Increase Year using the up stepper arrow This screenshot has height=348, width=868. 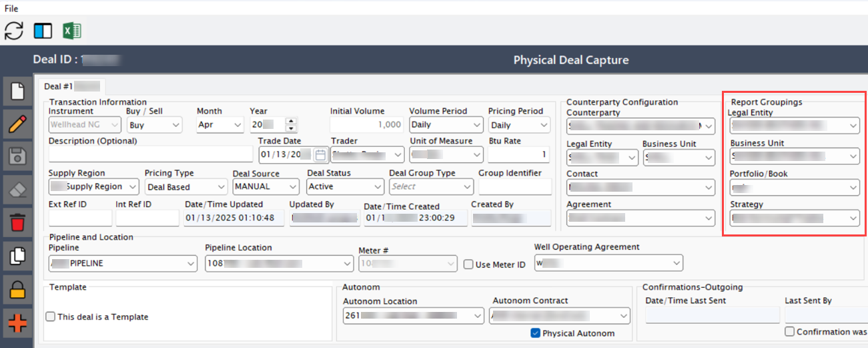click(290, 122)
